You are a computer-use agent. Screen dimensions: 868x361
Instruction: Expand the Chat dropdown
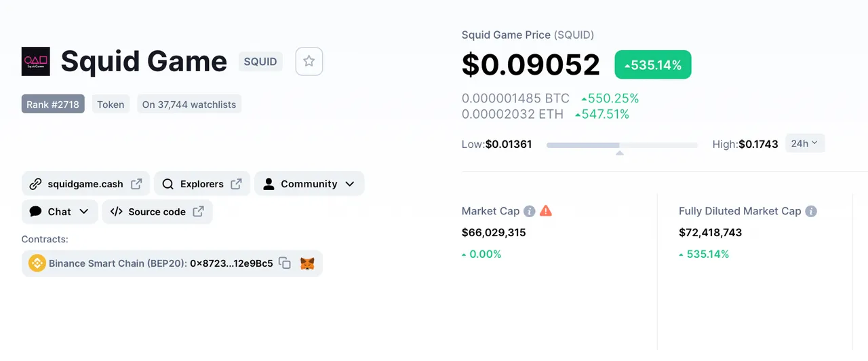(x=60, y=212)
